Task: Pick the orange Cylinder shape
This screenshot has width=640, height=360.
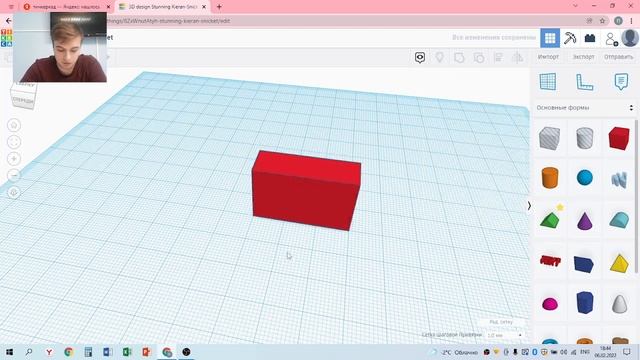Action: coord(550,178)
